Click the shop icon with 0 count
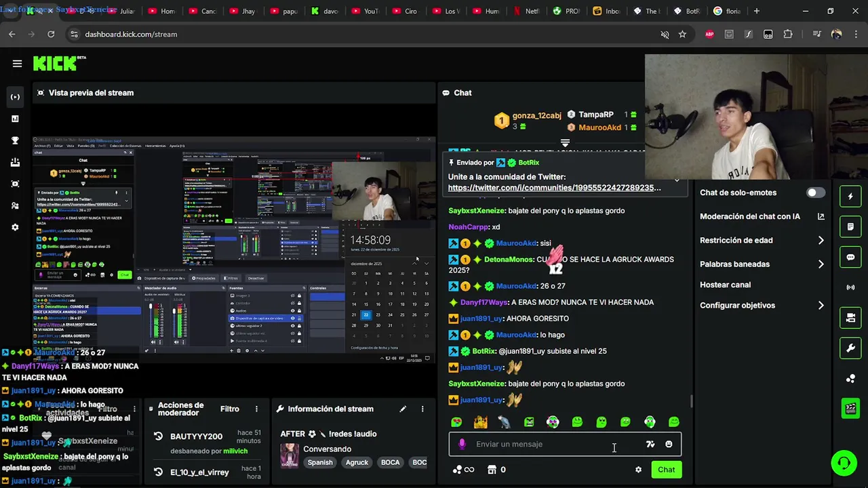868x488 pixels. pos(496,470)
